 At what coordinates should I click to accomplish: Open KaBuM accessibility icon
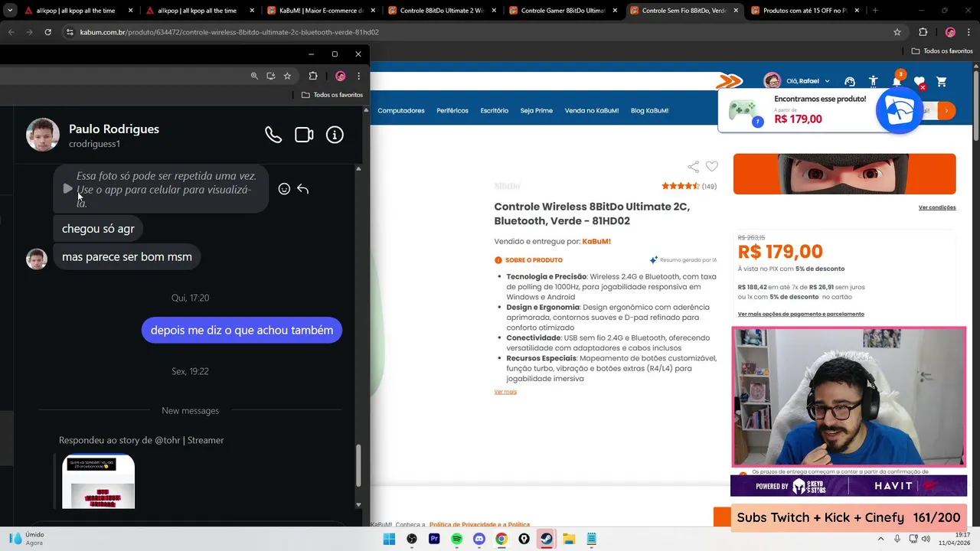pos(874,82)
